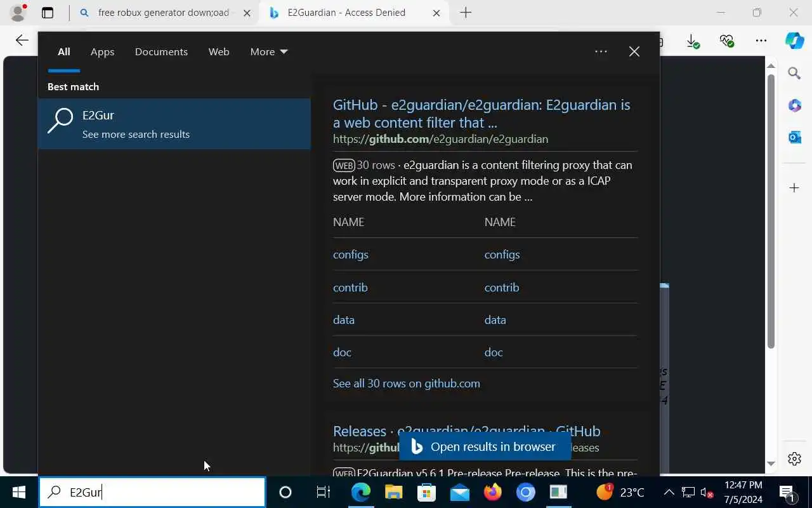Click the taskbar search box E2Gur
The width and height of the screenshot is (812, 508).
tap(152, 492)
